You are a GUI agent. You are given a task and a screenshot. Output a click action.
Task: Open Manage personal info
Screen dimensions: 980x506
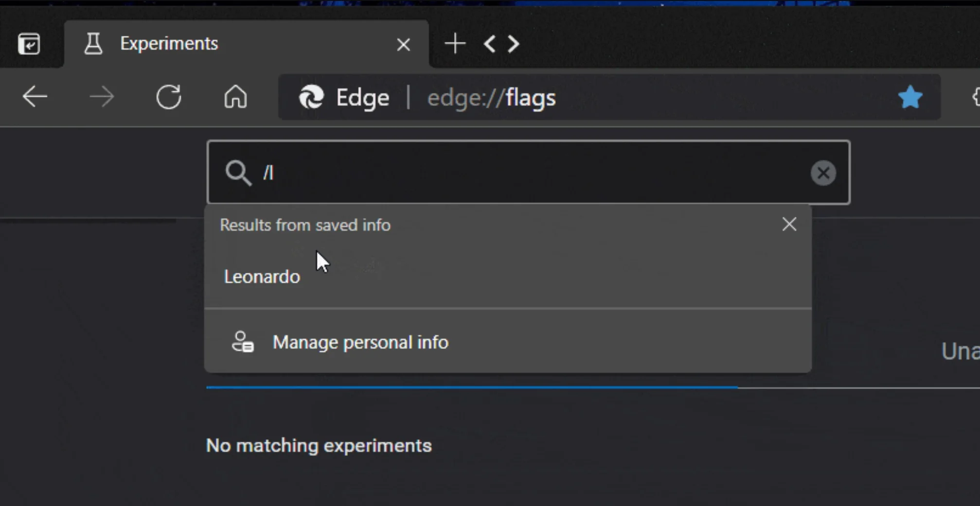[x=360, y=342]
